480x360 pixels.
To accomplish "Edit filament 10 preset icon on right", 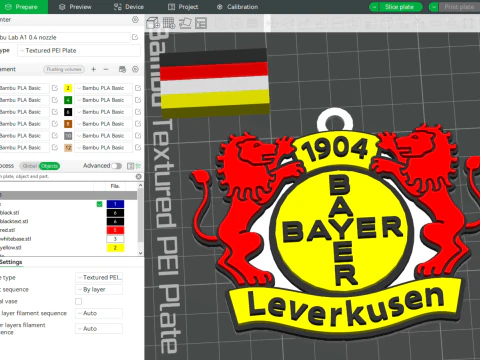I will pyautogui.click(x=138, y=136).
